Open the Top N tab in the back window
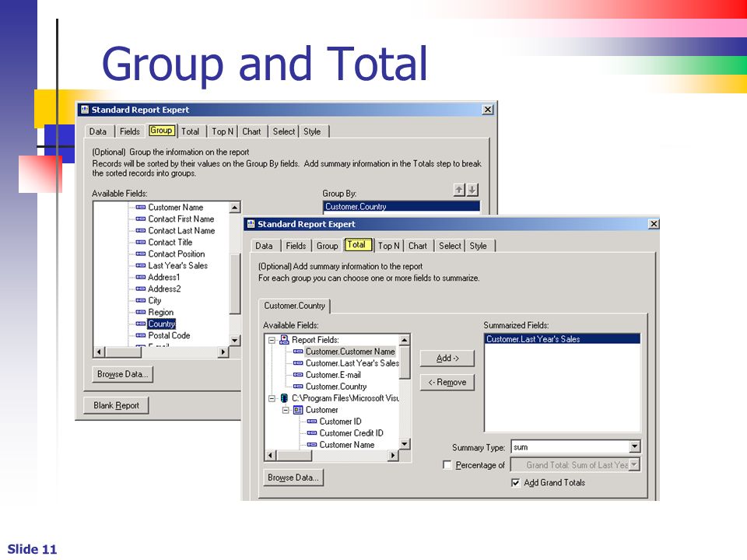The height and width of the screenshot is (560, 747). click(223, 131)
